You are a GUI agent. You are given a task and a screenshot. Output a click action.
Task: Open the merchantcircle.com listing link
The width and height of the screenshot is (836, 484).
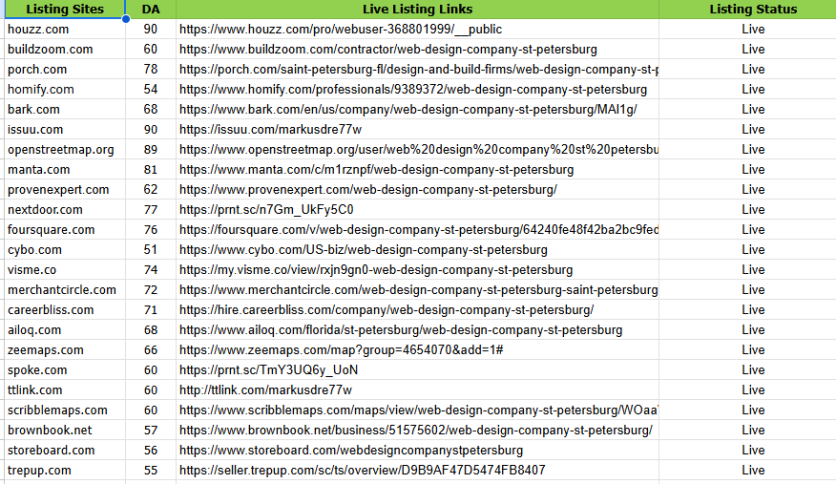(x=419, y=290)
